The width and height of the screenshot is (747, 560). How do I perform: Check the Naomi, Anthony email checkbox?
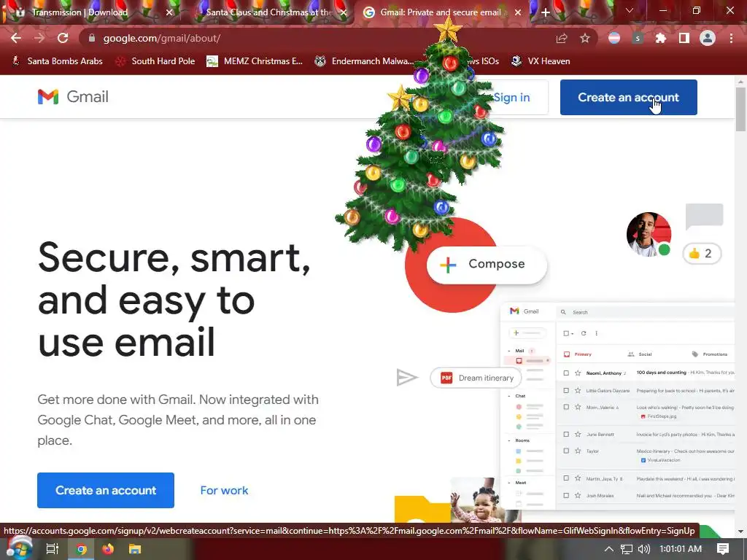pos(566,373)
